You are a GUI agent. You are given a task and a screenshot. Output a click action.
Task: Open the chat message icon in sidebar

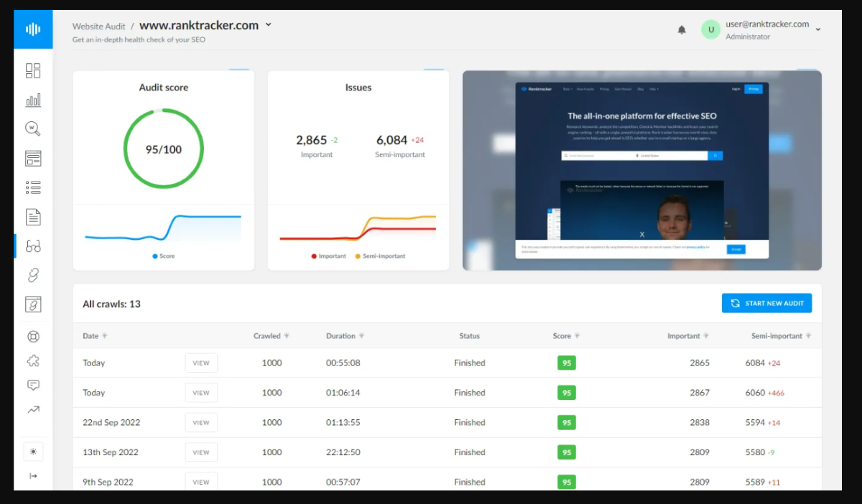coord(33,386)
